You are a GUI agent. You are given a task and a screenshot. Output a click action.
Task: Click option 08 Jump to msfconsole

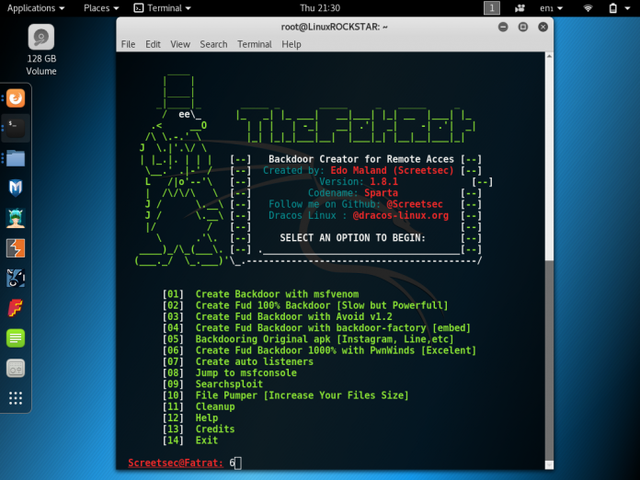pyautogui.click(x=229, y=373)
